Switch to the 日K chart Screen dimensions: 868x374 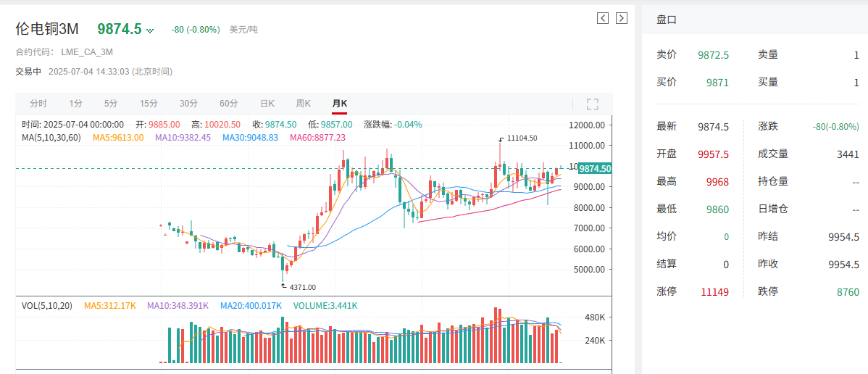tap(267, 104)
